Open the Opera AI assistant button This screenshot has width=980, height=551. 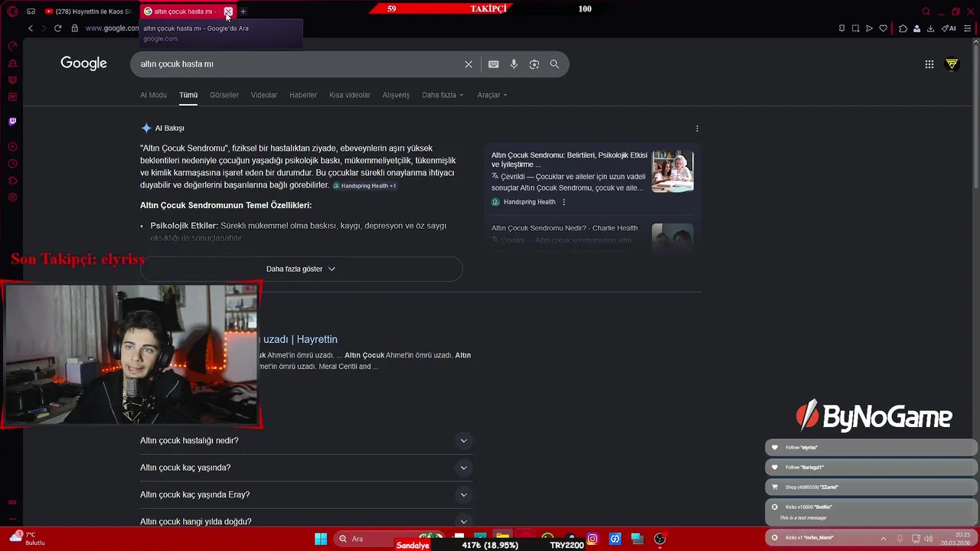click(949, 28)
